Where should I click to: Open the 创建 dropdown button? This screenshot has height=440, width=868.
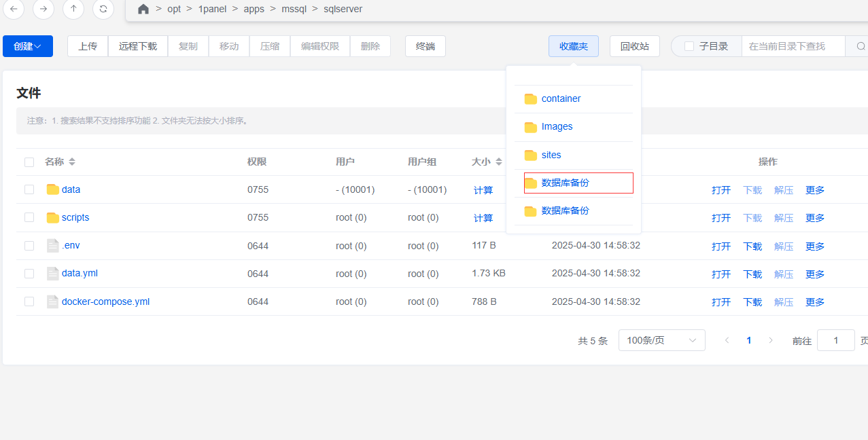point(28,46)
